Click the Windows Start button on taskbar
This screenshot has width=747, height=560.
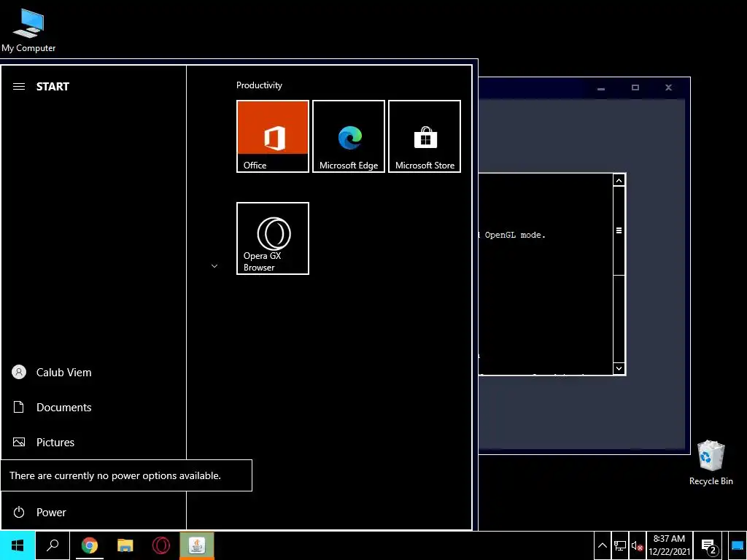[x=18, y=545]
